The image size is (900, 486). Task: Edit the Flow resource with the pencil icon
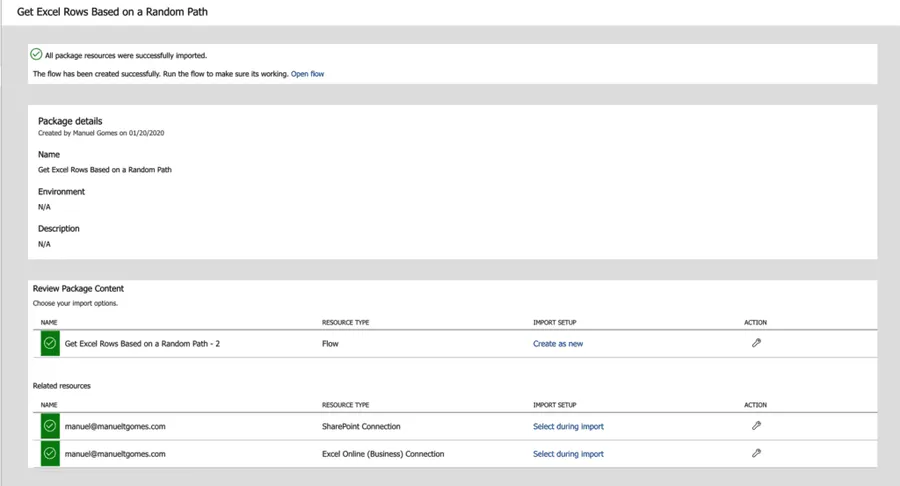[x=756, y=343]
